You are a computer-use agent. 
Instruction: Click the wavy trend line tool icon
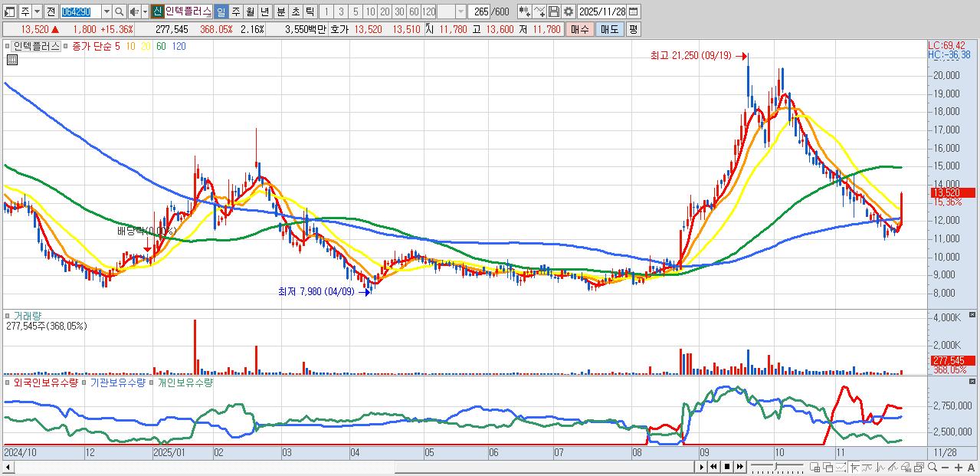(x=867, y=467)
